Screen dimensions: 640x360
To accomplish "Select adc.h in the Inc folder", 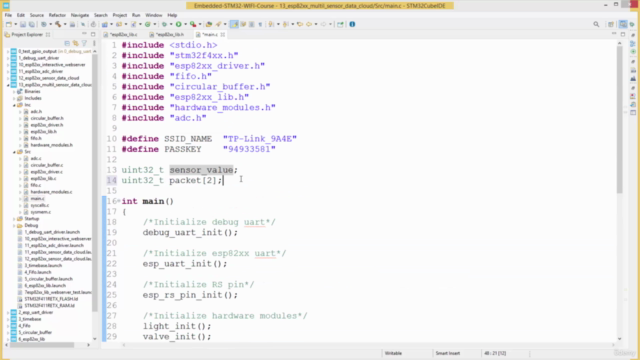I will pos(36,111).
